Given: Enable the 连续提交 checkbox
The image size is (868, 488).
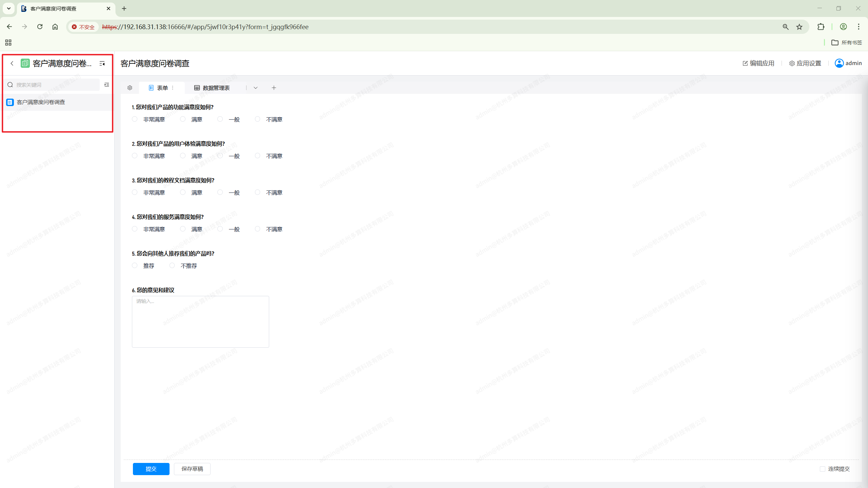Looking at the screenshot, I should pyautogui.click(x=822, y=469).
